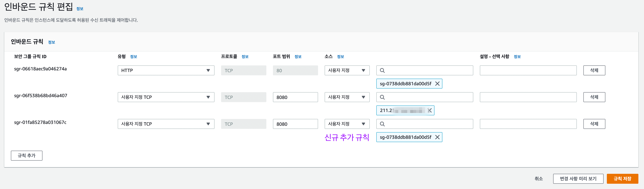644x189 pixels.
Task: Expand source 사용자 지정 dropdown for HTTP rule
Action: [x=347, y=71]
